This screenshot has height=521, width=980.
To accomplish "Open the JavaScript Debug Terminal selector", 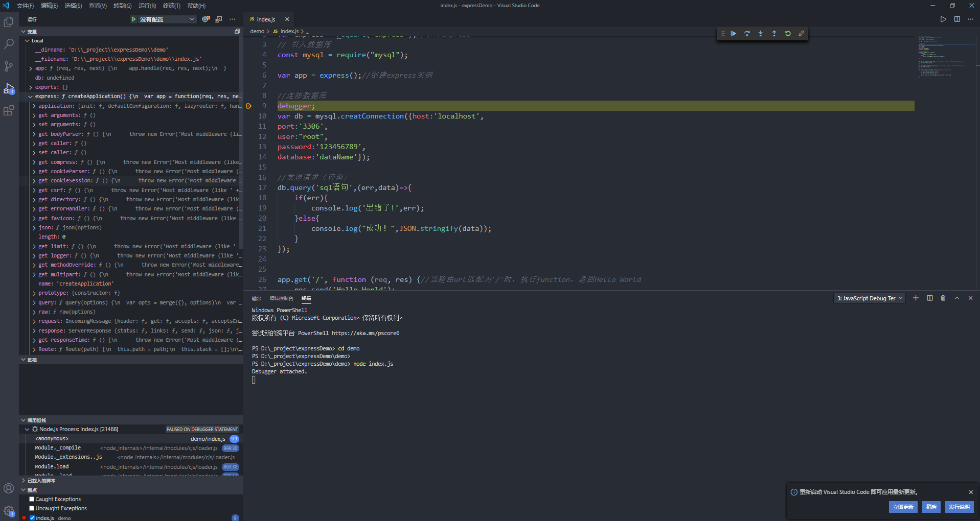I will [x=870, y=298].
